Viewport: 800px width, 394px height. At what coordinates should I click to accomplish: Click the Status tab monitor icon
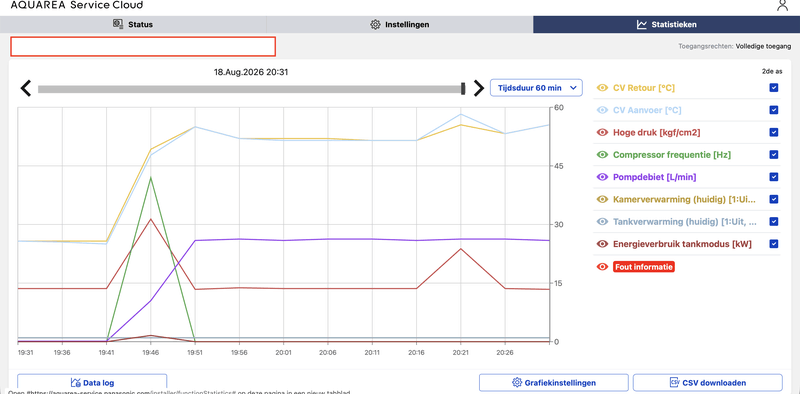tap(118, 24)
